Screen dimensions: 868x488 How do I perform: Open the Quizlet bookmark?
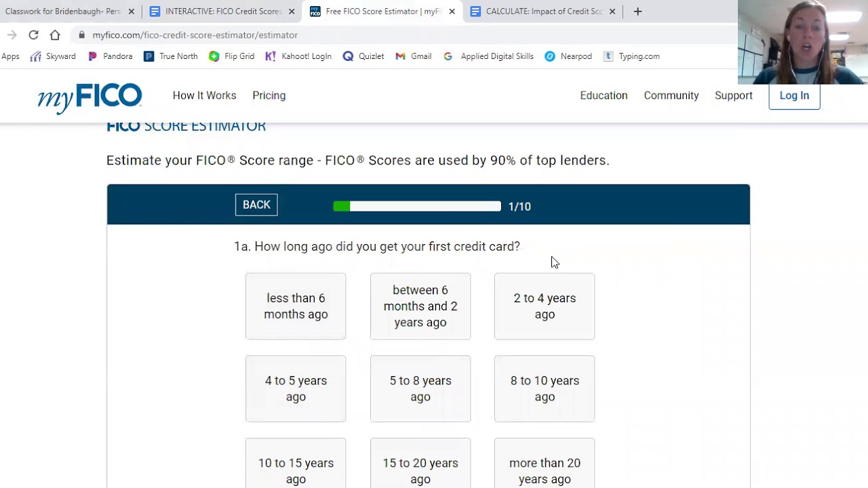click(363, 56)
